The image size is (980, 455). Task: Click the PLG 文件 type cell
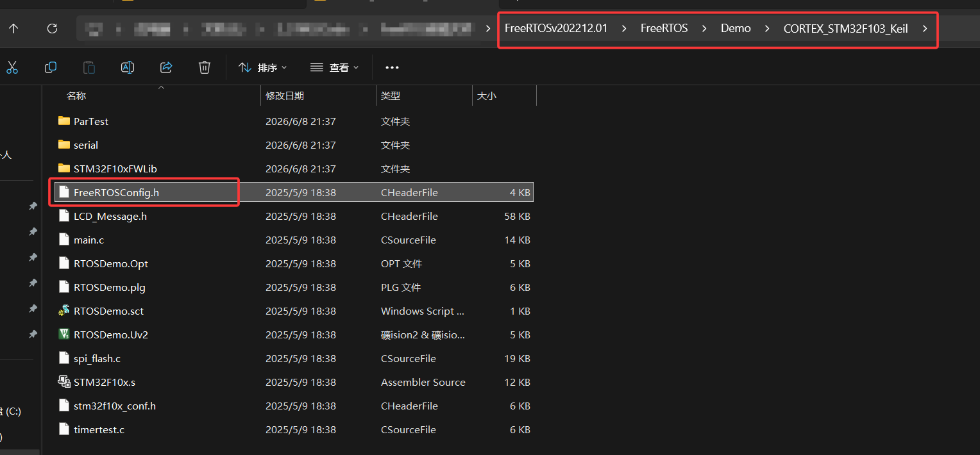pos(401,287)
